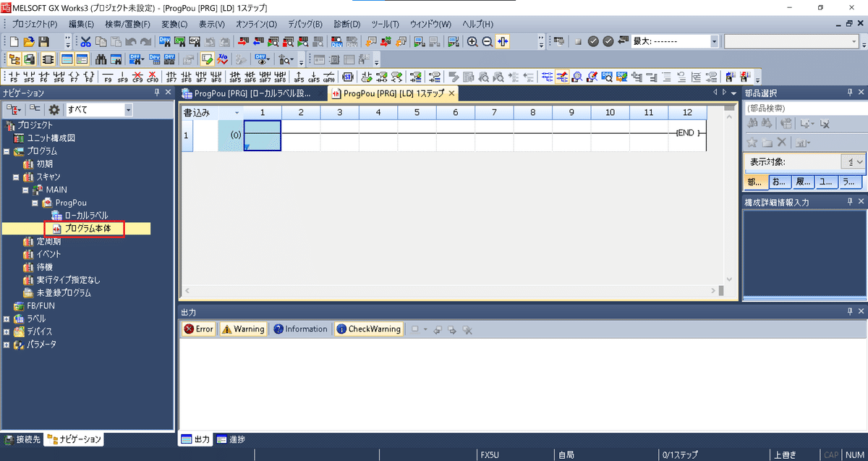Screen dimensions: 868x461
Task: Open the デバッグ(B) menu
Action: coord(305,24)
